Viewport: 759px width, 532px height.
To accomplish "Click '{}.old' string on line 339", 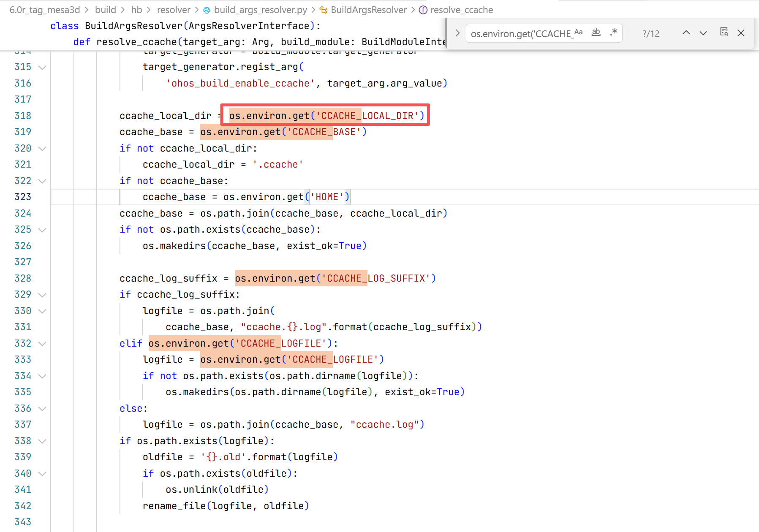I will [223, 457].
